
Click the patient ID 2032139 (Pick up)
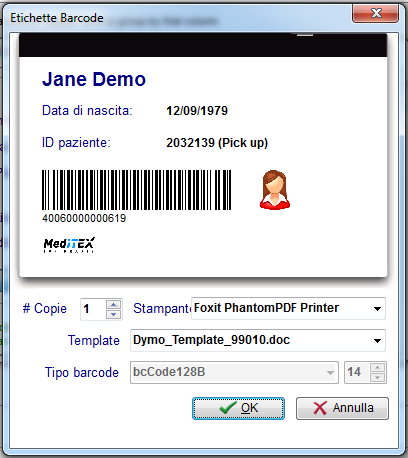coord(217,143)
